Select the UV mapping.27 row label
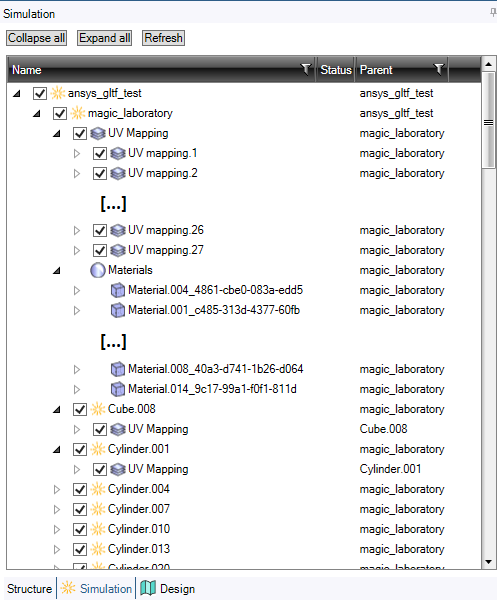The width and height of the screenshot is (497, 600). (x=166, y=250)
